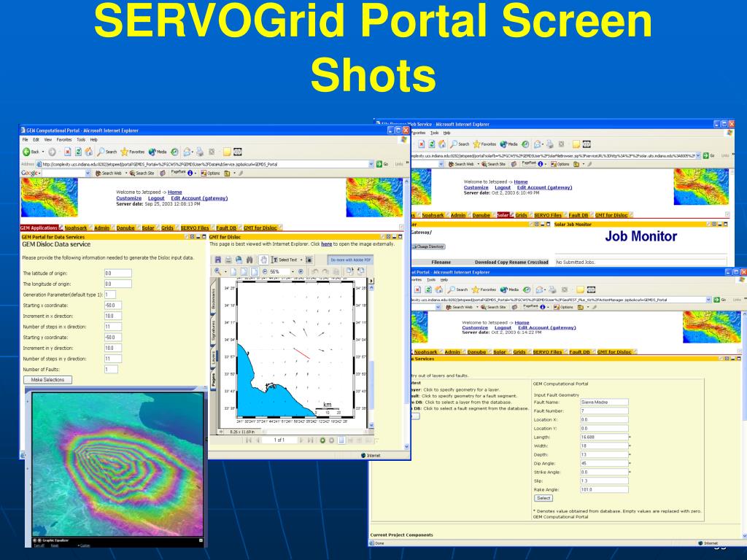747x560 pixels.
Task: Click Print icon in GEM Portal browser toolbar
Action: coord(200,152)
